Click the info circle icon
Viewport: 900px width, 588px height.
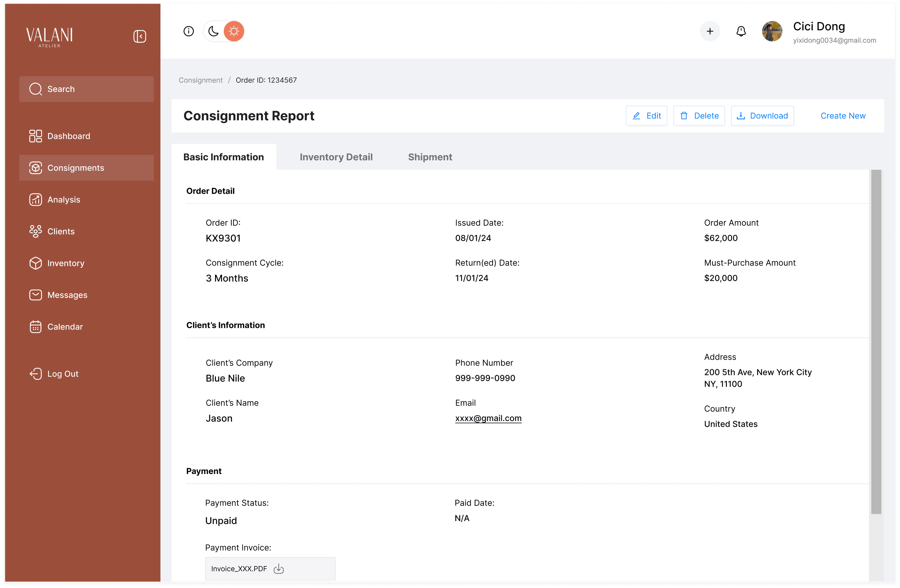click(188, 31)
